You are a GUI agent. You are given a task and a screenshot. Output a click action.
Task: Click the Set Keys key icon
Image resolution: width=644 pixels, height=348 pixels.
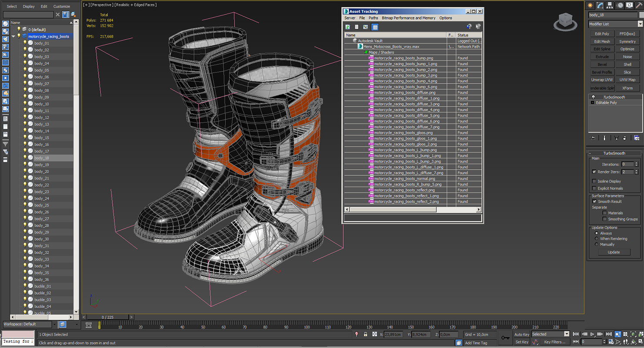505,338
